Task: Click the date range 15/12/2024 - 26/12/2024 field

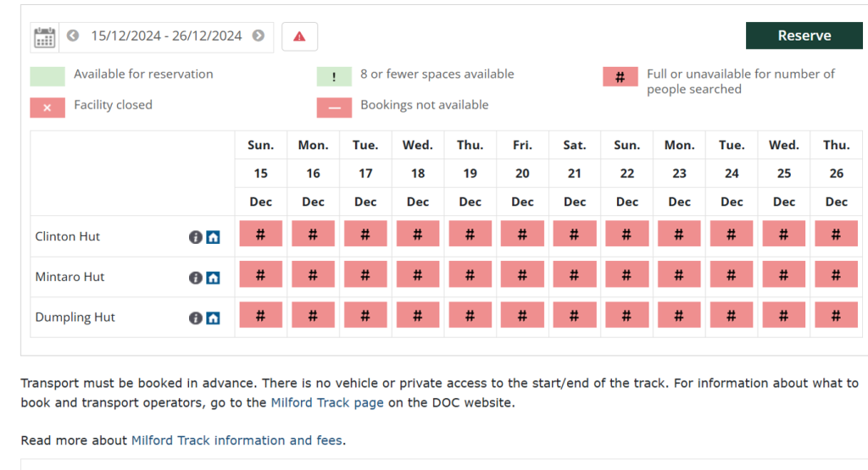Action: point(166,36)
